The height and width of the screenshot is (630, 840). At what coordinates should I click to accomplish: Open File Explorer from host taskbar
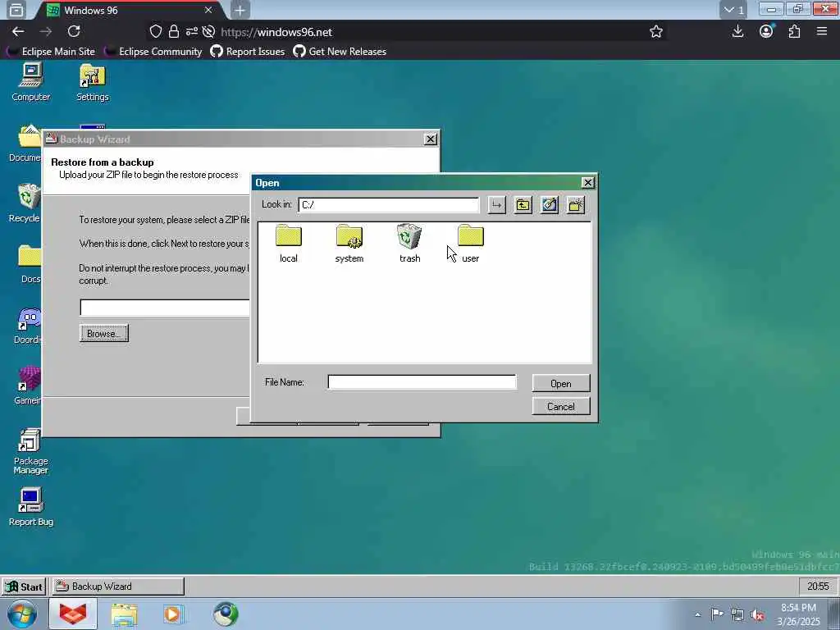point(125,614)
